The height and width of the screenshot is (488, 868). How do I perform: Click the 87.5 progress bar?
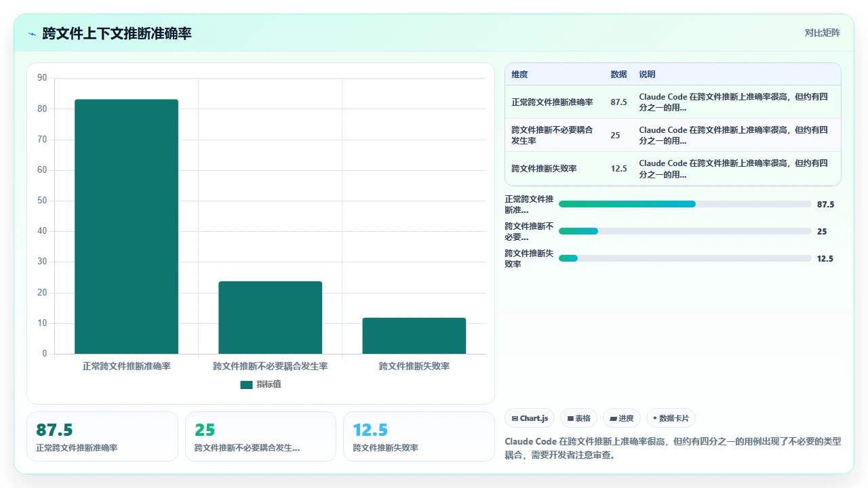[x=685, y=204]
